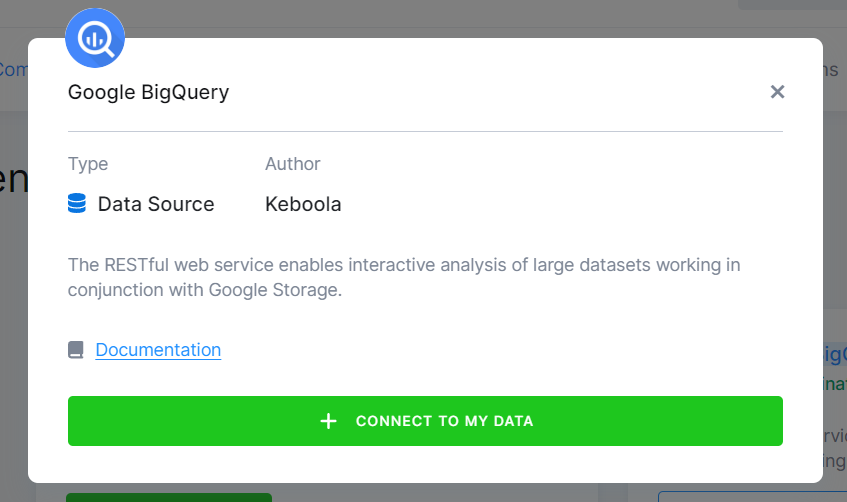Image resolution: width=847 pixels, height=502 pixels.
Task: Click the Google BigQuery logo icon
Action: coord(95,38)
